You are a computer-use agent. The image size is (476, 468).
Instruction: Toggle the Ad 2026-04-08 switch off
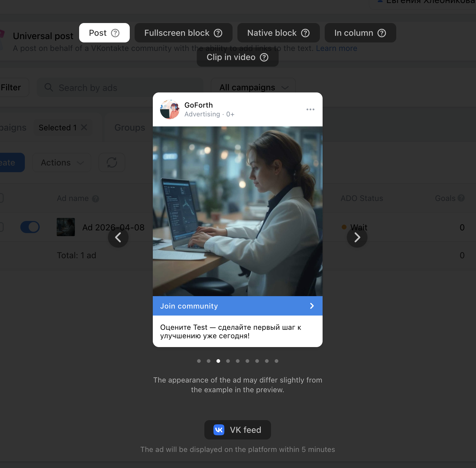[x=30, y=227]
